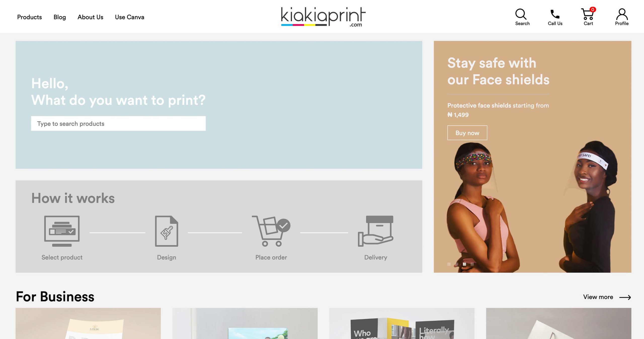The image size is (644, 339).
Task: Open the shopping Cart icon
Action: (588, 14)
